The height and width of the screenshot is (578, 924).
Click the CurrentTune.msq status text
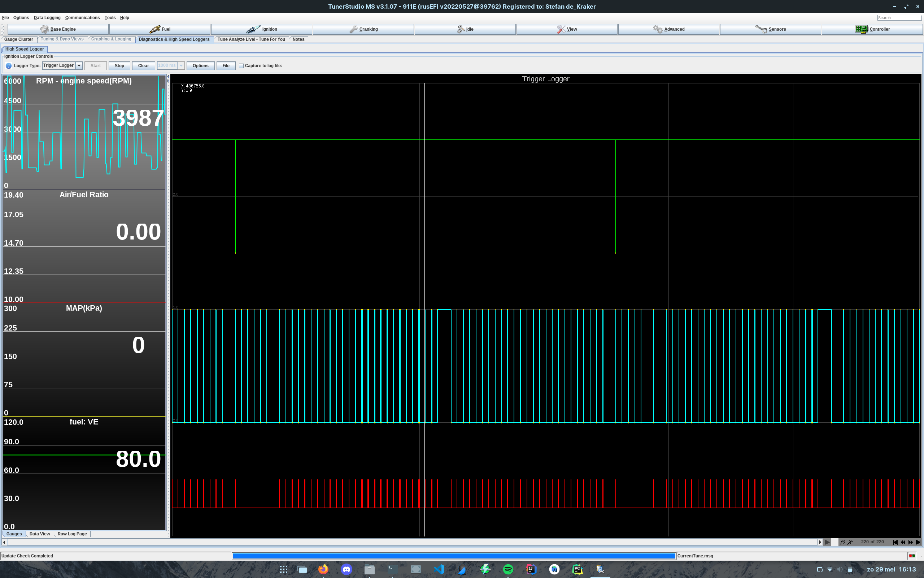[x=695, y=556]
